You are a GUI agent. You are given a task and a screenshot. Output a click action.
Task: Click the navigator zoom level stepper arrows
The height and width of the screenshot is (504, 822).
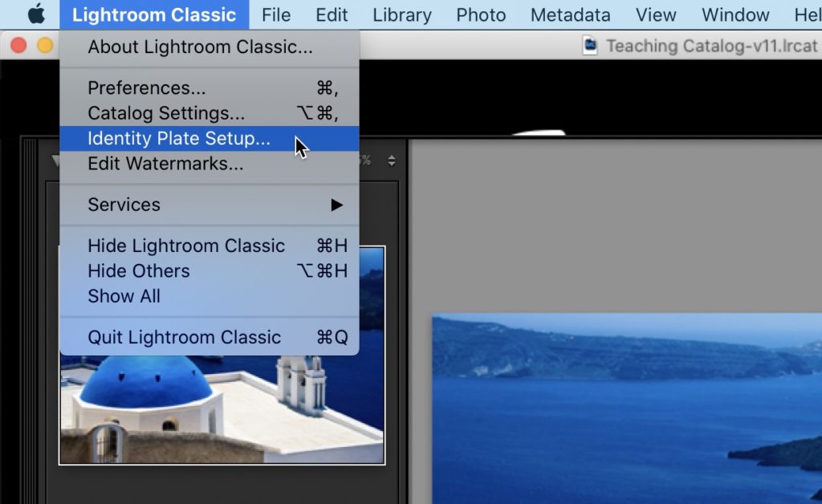pos(392,161)
